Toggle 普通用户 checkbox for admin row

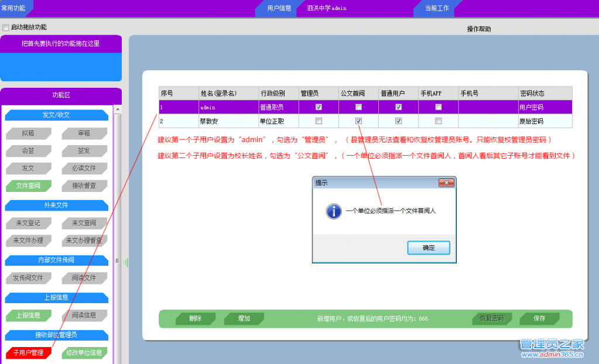pos(398,107)
